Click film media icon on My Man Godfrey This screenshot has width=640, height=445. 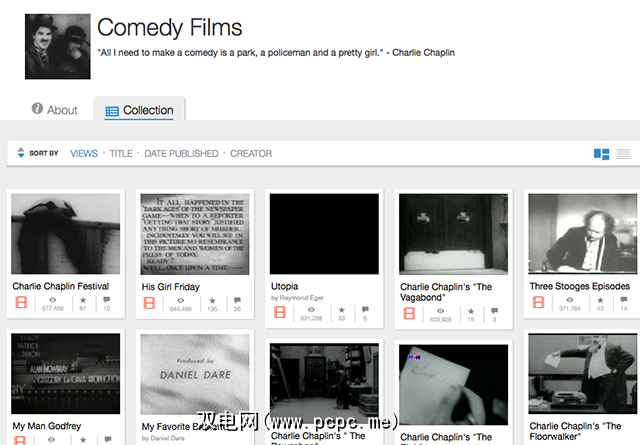pyautogui.click(x=20, y=441)
